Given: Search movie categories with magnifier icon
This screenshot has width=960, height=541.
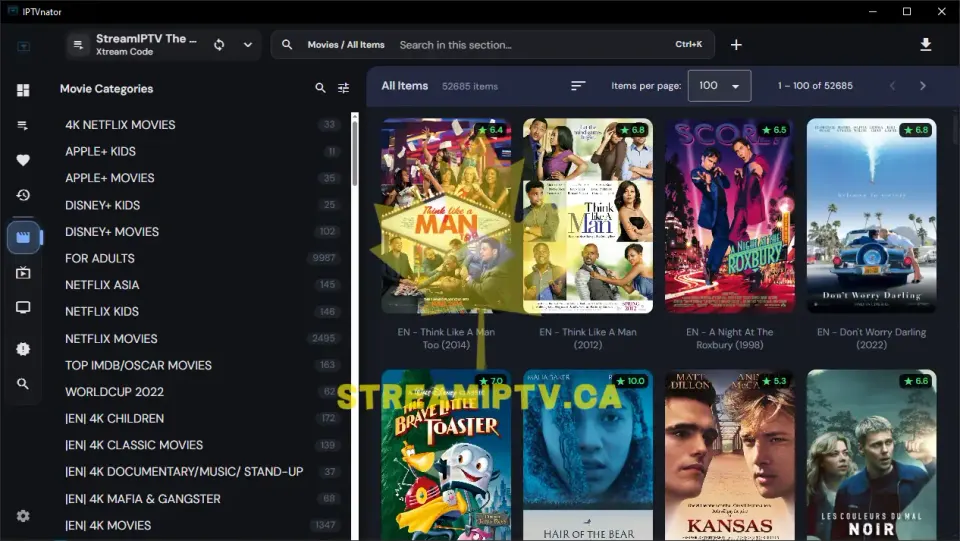Looking at the screenshot, I should point(320,88).
